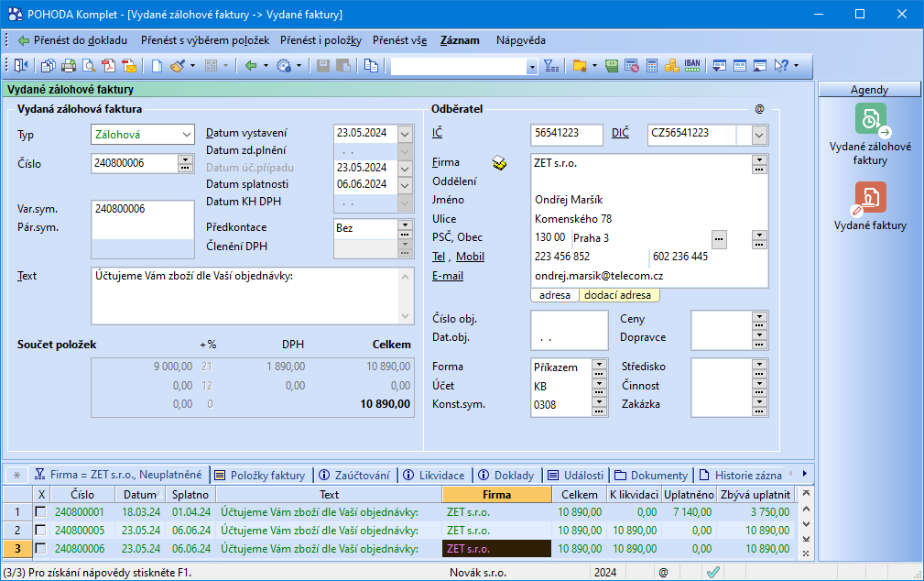The image size is (924, 581).
Task: Click the brush cleanup toolbar icon
Action: pos(178,65)
